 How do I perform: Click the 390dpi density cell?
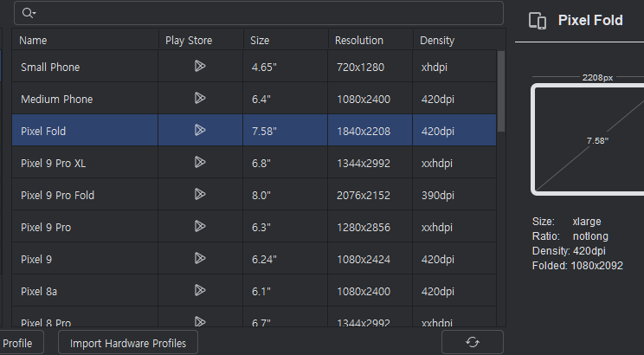[454, 195]
